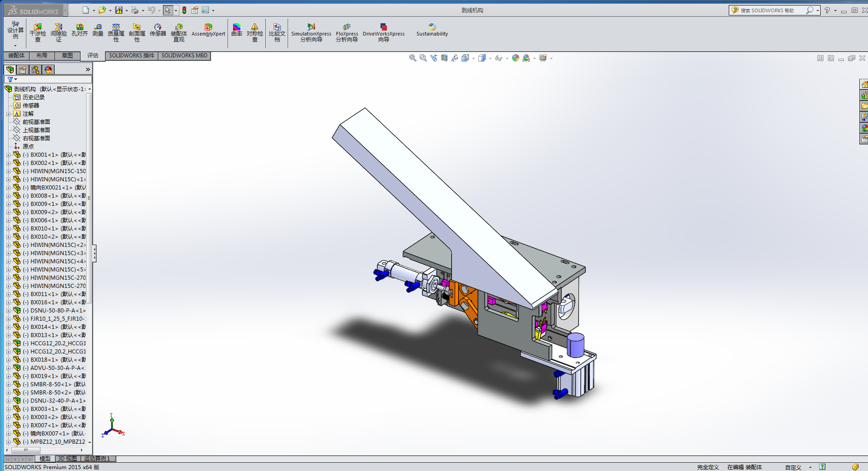Open the 测量 measure tool
The height and width of the screenshot is (471, 868).
(x=98, y=31)
